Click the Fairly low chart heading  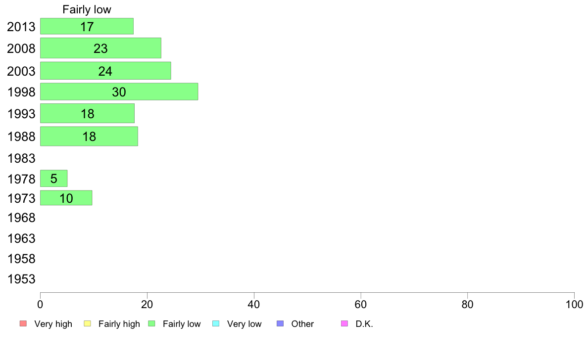click(87, 9)
